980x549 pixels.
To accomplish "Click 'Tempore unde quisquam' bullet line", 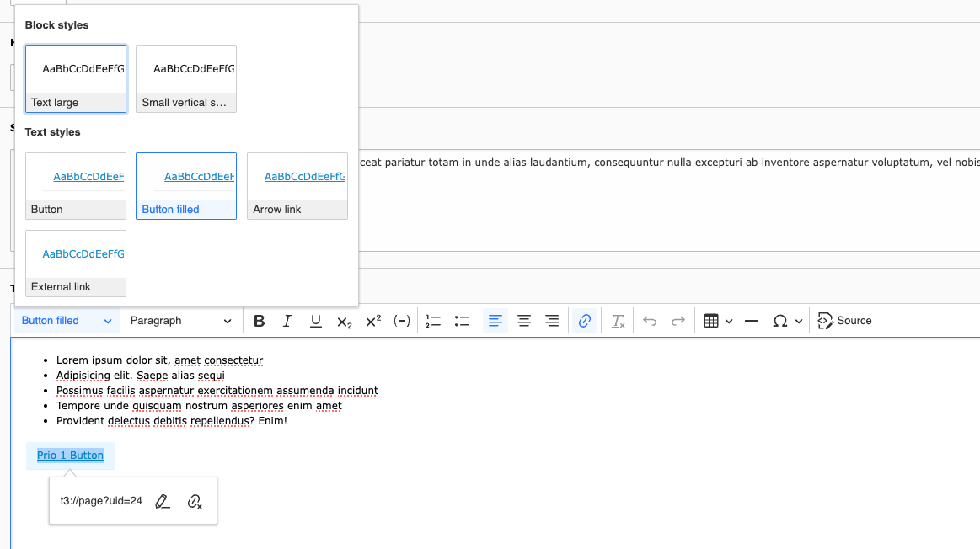I will pyautogui.click(x=199, y=405).
